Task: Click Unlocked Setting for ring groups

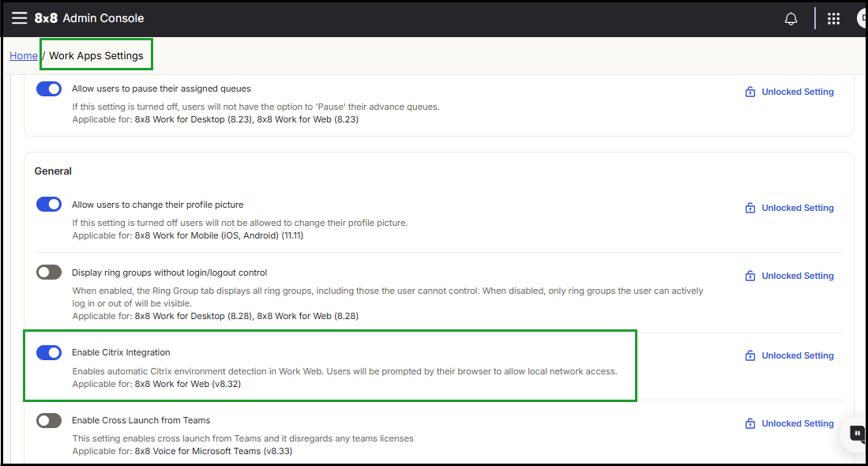Action: click(797, 276)
